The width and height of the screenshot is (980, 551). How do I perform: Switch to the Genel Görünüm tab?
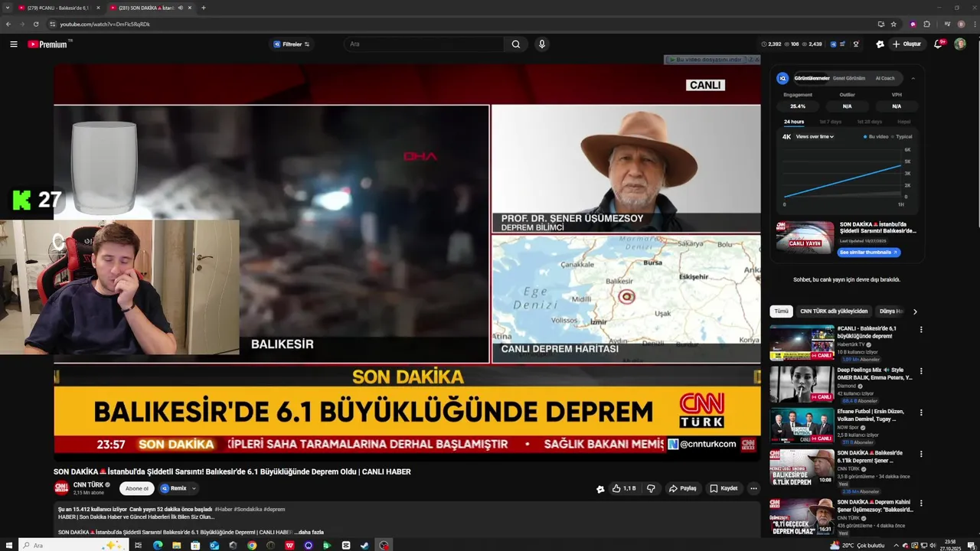849,78
